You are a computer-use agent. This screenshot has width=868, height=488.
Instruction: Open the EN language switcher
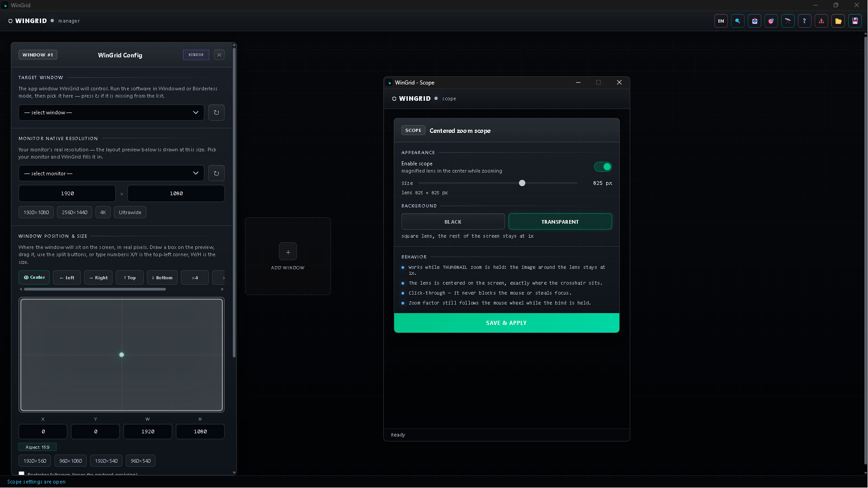point(721,21)
